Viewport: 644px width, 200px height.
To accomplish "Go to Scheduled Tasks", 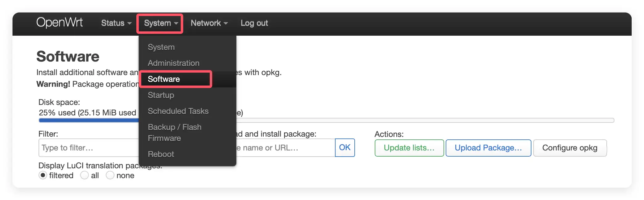I will [x=188, y=111].
